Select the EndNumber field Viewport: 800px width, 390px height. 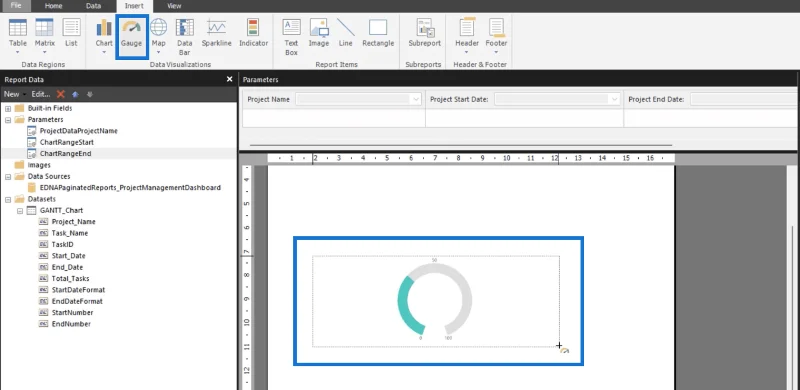71,324
